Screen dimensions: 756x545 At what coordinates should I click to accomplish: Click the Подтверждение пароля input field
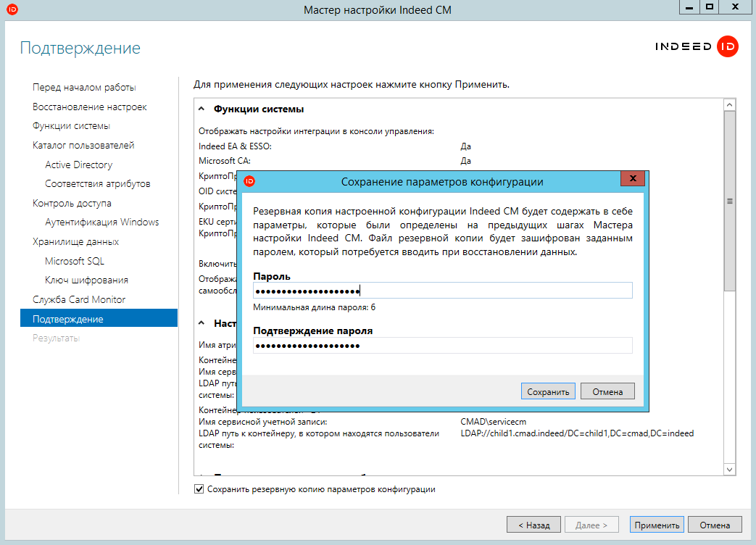coord(442,346)
